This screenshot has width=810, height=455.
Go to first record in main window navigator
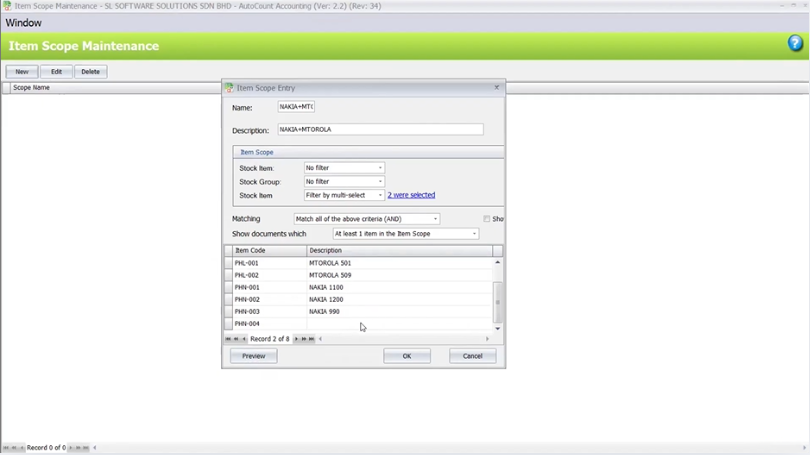click(6, 448)
